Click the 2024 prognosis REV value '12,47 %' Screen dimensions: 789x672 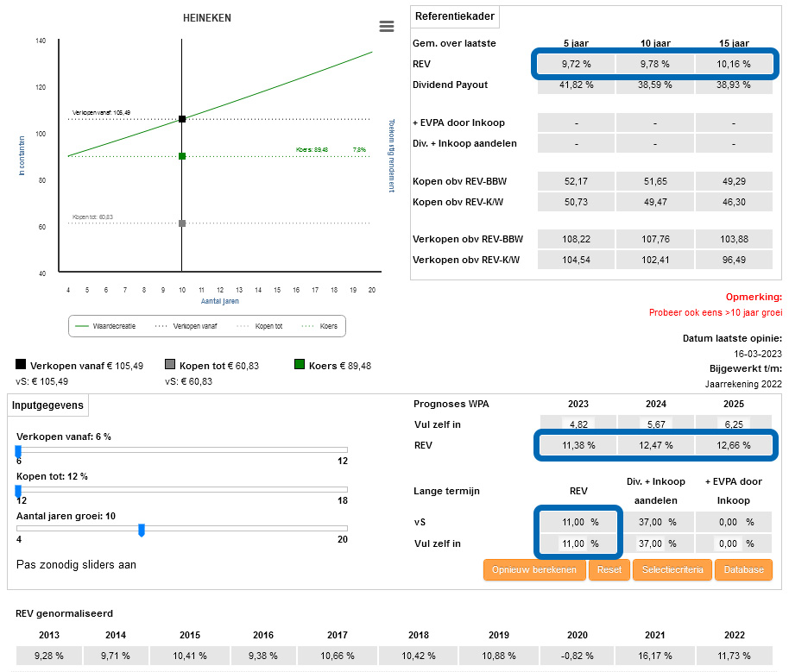pyautogui.click(x=656, y=445)
